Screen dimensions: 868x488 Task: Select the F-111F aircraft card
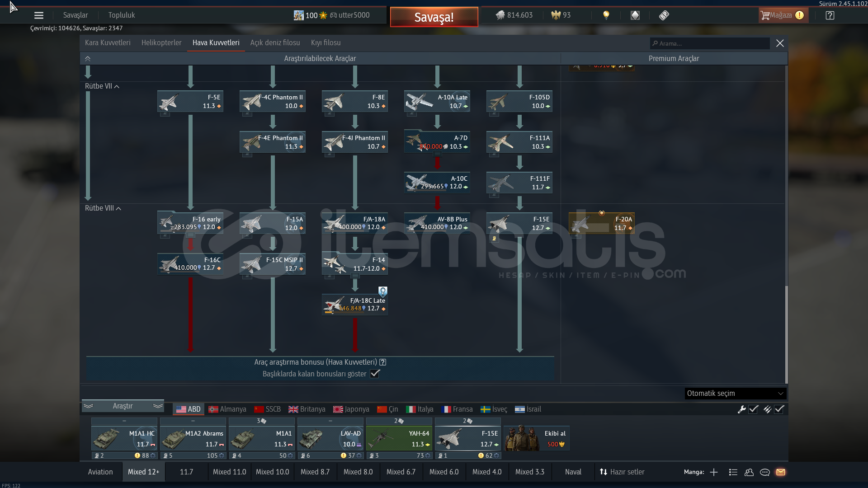click(x=519, y=183)
